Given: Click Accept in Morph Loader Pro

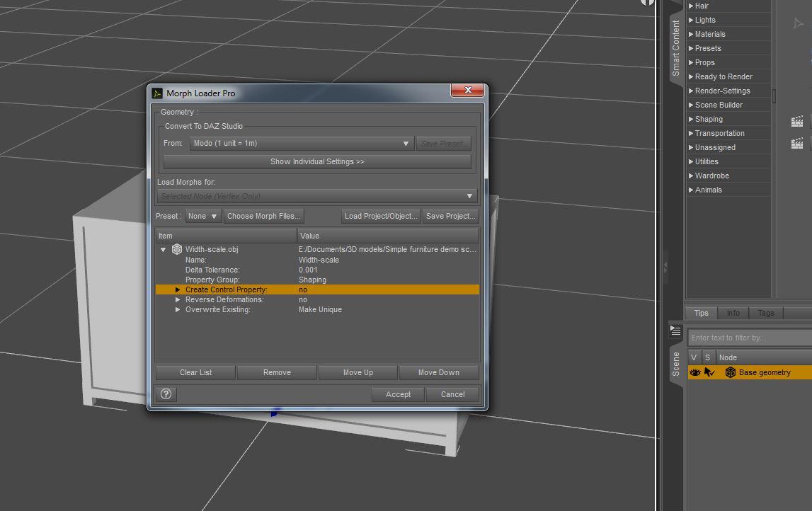Looking at the screenshot, I should pos(398,394).
